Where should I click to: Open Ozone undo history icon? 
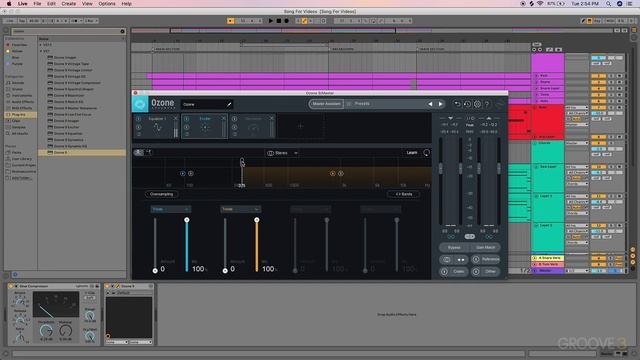pyautogui.click(x=467, y=104)
